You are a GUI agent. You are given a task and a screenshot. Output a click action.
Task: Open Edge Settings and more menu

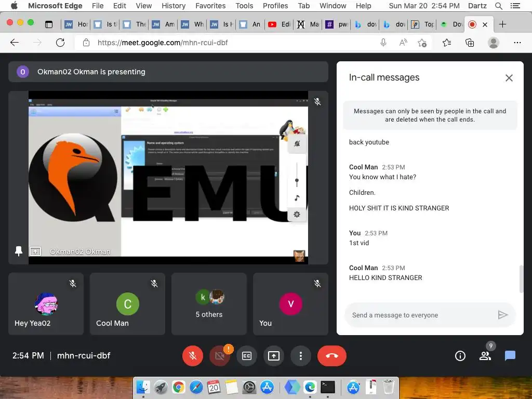click(517, 43)
